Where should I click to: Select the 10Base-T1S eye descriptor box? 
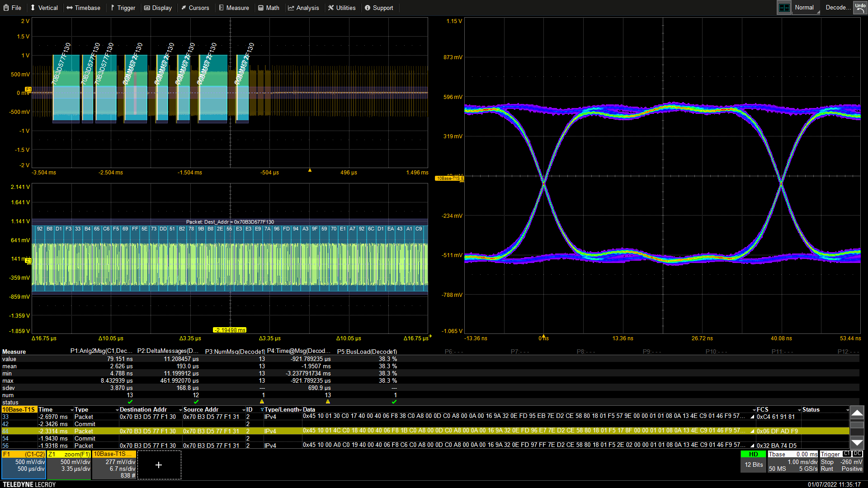[114, 465]
